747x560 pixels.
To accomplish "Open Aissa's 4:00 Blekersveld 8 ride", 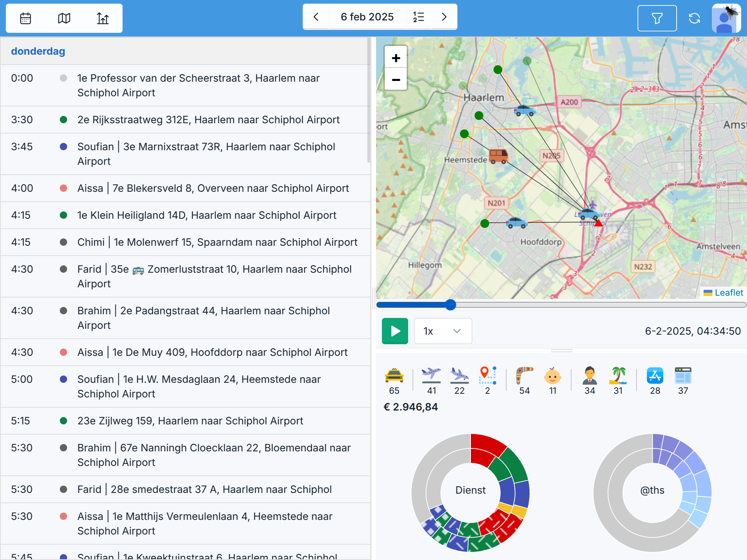I will point(185,188).
